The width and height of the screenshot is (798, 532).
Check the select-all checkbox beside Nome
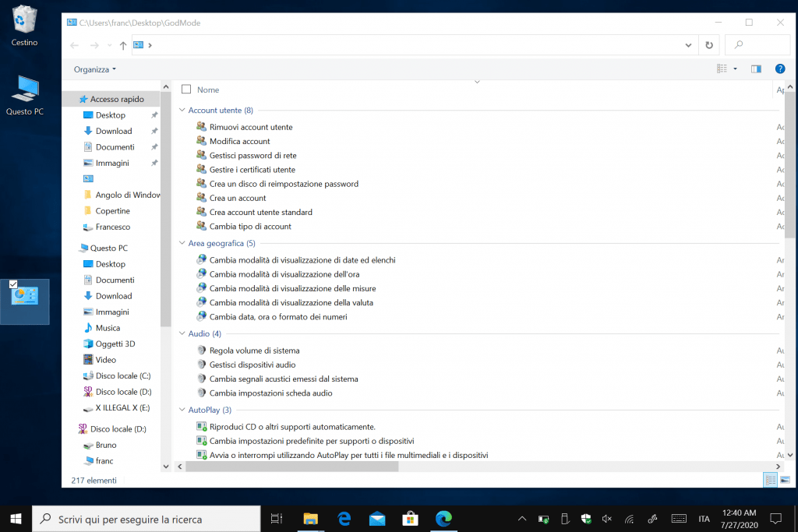[x=186, y=90]
